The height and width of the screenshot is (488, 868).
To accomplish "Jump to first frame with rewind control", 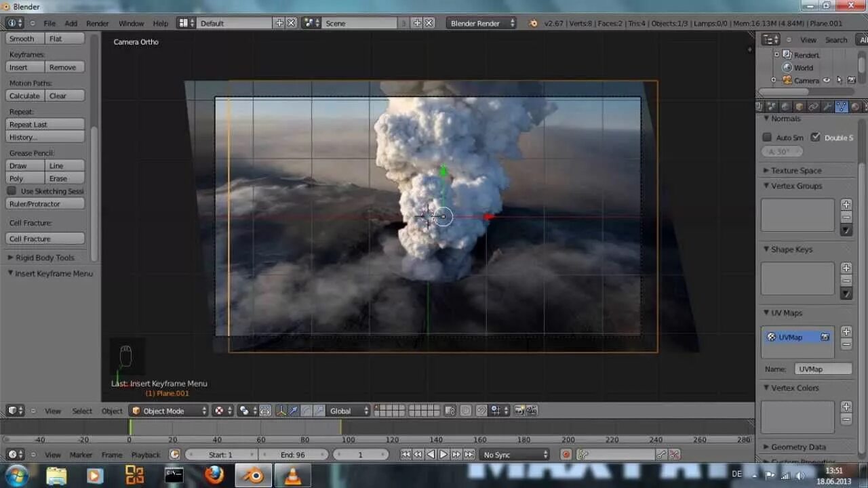I will click(405, 454).
